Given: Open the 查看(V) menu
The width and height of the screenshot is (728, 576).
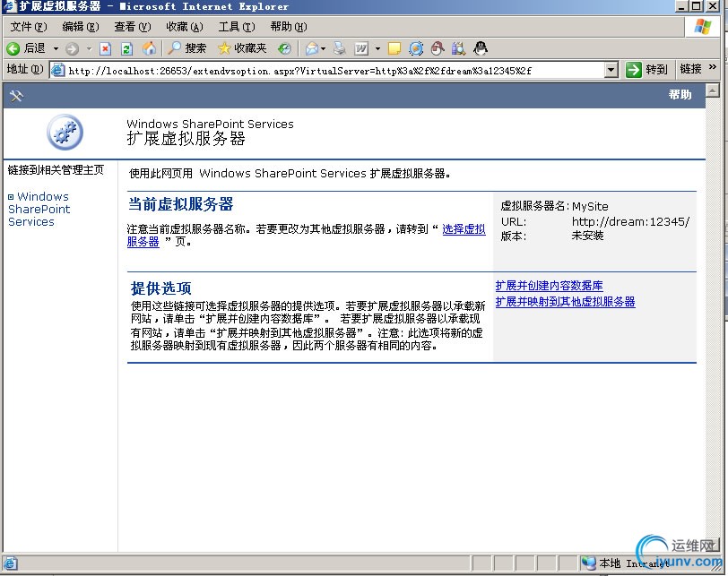Looking at the screenshot, I should point(133,27).
